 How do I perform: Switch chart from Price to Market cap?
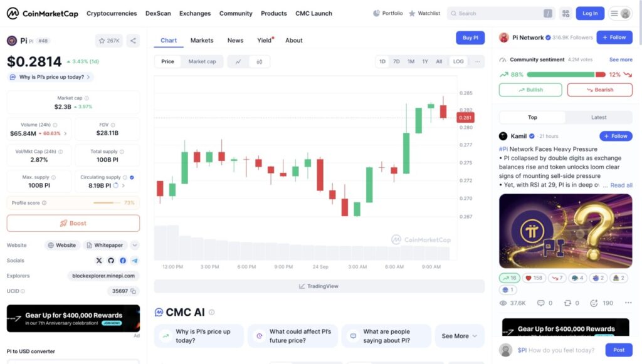(x=202, y=61)
